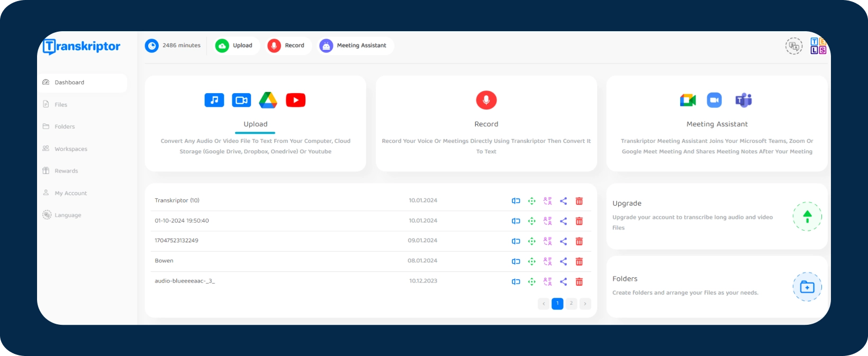This screenshot has height=356, width=868.
Task: Open Files in the sidebar
Action: tap(55, 105)
